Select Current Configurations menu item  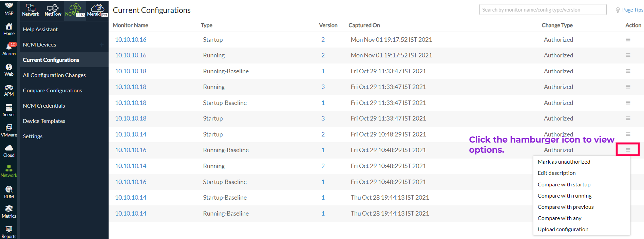51,60
